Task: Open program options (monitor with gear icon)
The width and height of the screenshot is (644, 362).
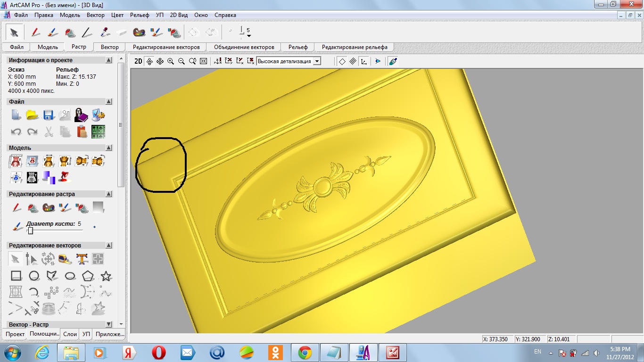Action: point(98,115)
